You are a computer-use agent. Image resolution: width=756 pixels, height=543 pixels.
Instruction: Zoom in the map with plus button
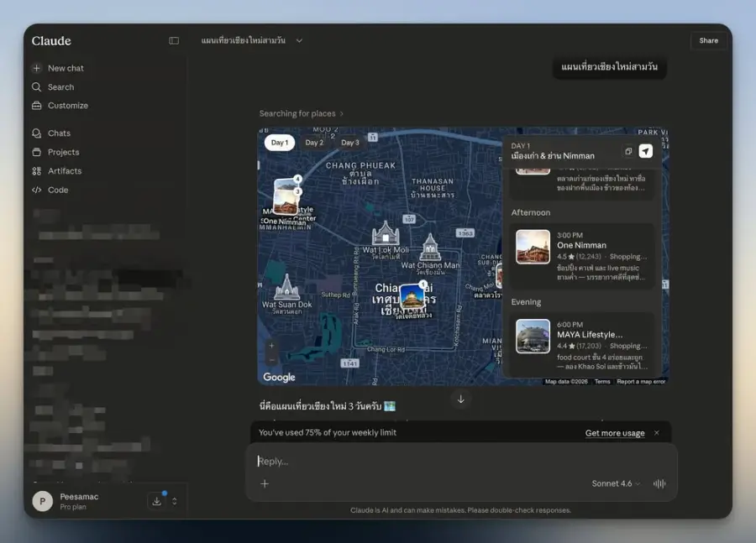click(x=272, y=346)
